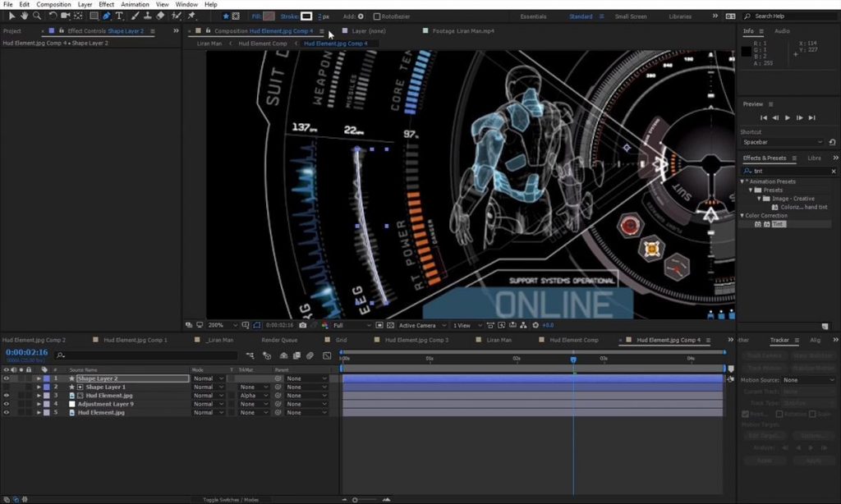Screen dimensions: 841x504
Task: Click the Liran Man breadcrumb in composition navigator
Action: [209, 44]
